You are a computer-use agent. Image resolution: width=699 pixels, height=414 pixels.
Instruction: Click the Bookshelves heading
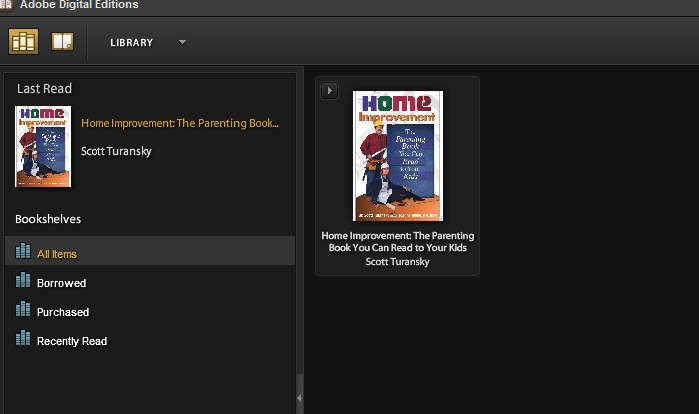click(x=48, y=219)
